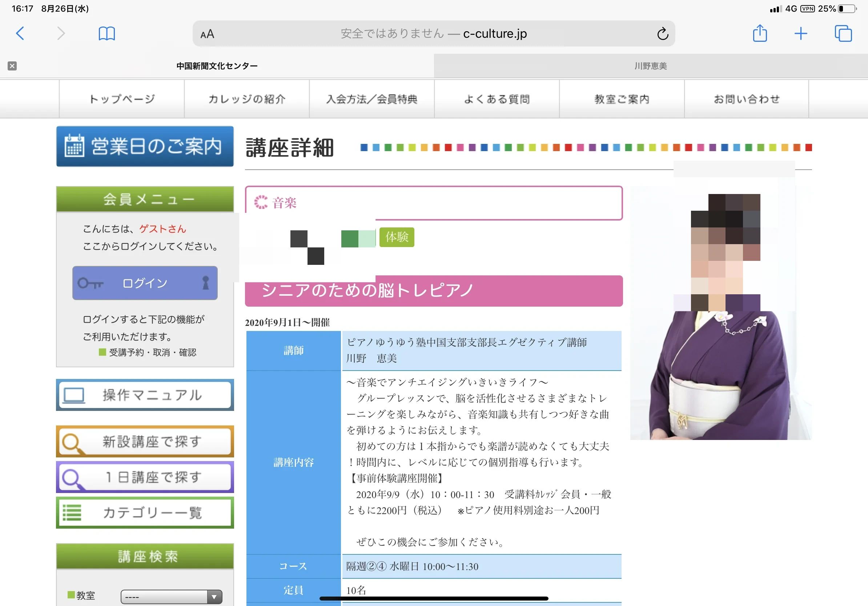Open the カテゴリー一覧 list banner
Screen dimensions: 868x606
pos(145,513)
